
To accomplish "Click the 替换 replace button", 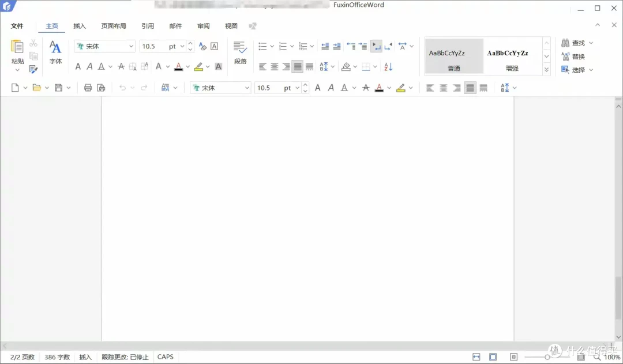I will [573, 57].
